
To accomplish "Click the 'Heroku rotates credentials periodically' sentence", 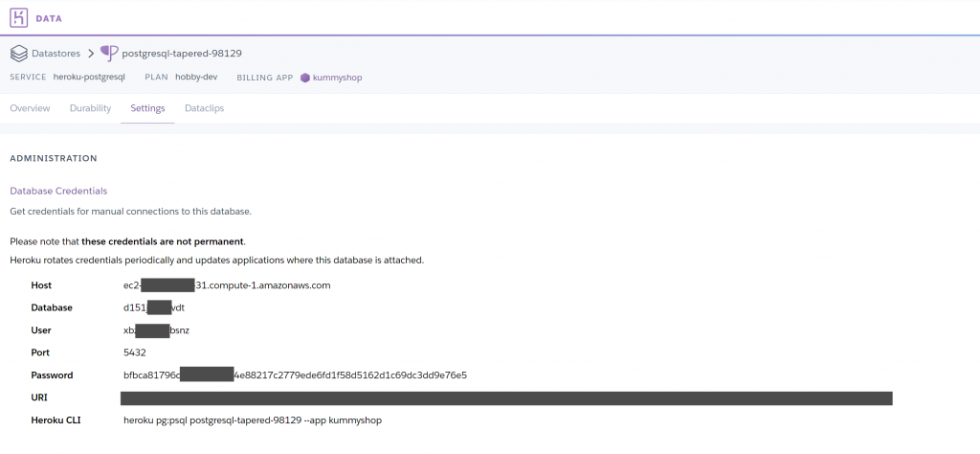I will coord(217,260).
